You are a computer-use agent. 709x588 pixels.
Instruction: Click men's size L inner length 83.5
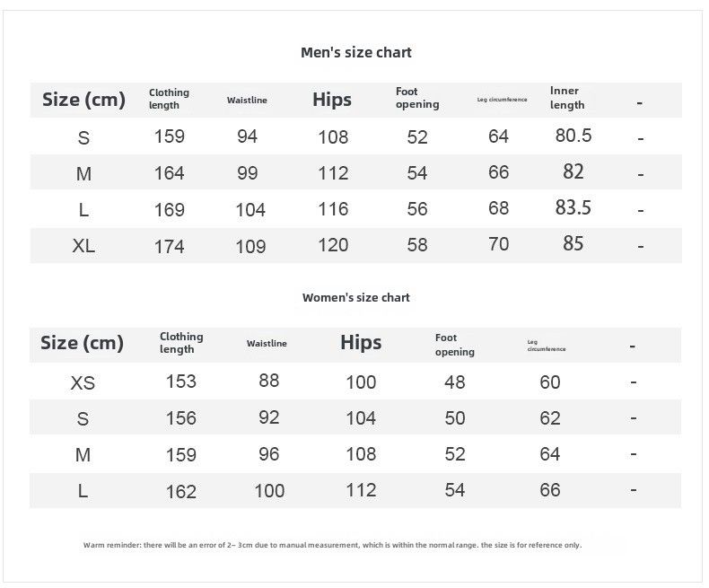pyautogui.click(x=573, y=207)
